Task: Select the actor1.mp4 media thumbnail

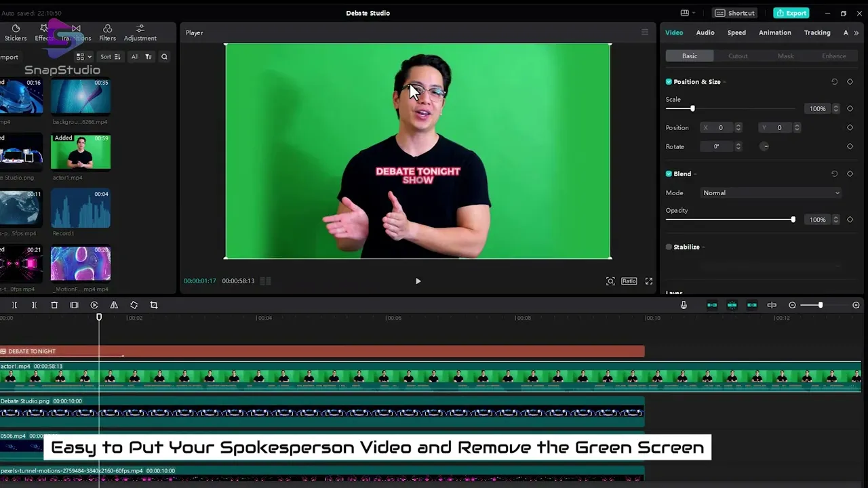Action: coord(81,151)
